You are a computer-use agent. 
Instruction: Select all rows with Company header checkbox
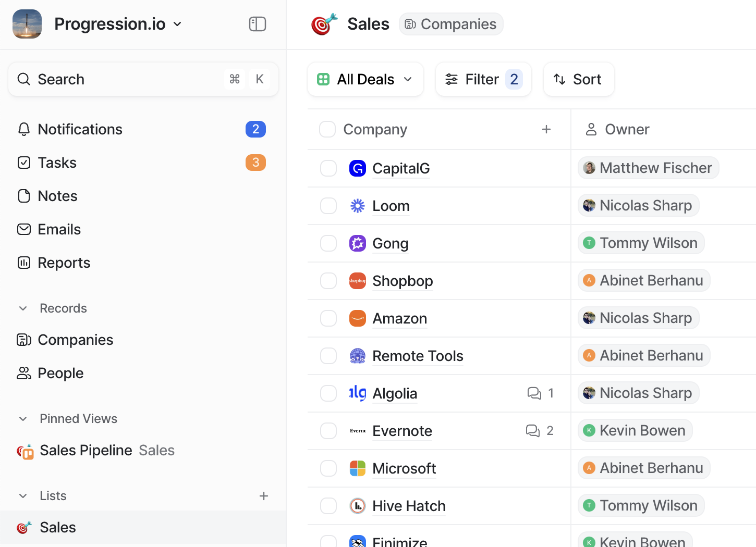click(327, 129)
